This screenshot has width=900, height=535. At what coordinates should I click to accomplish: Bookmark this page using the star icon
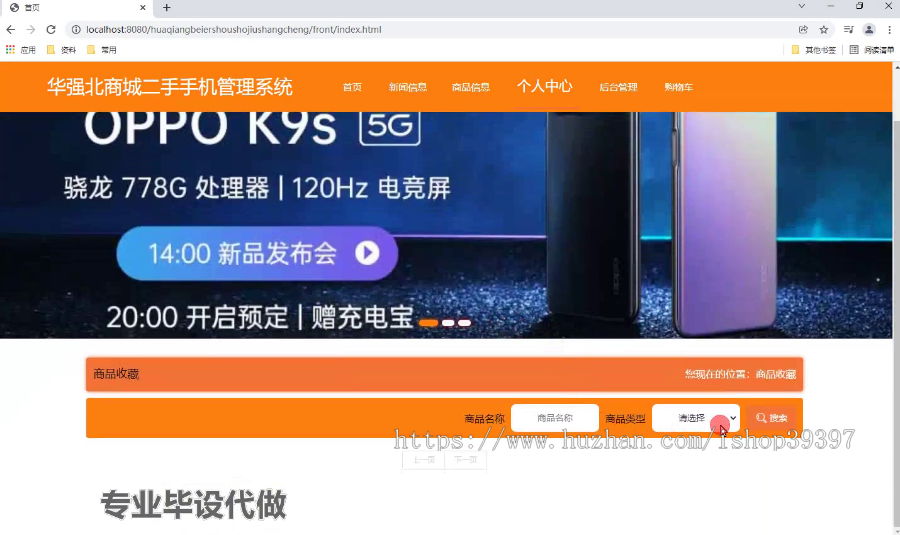click(824, 29)
